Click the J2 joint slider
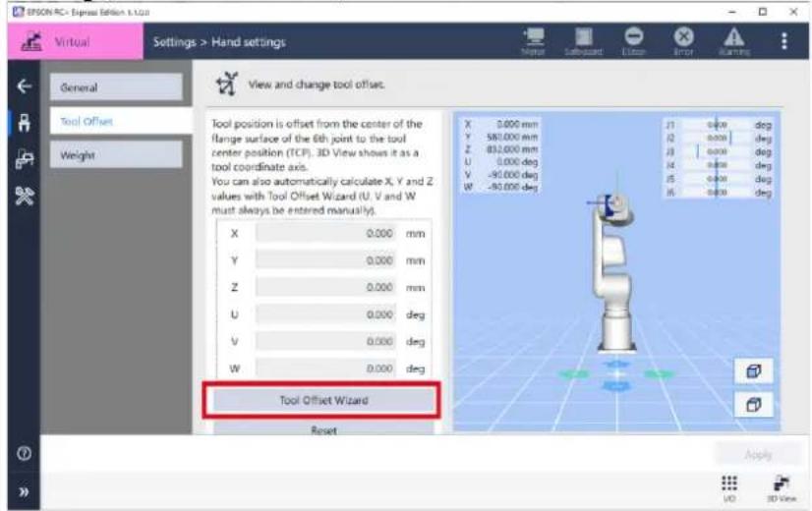Image resolution: width=812 pixels, height=511 pixels. pyautogui.click(x=717, y=139)
